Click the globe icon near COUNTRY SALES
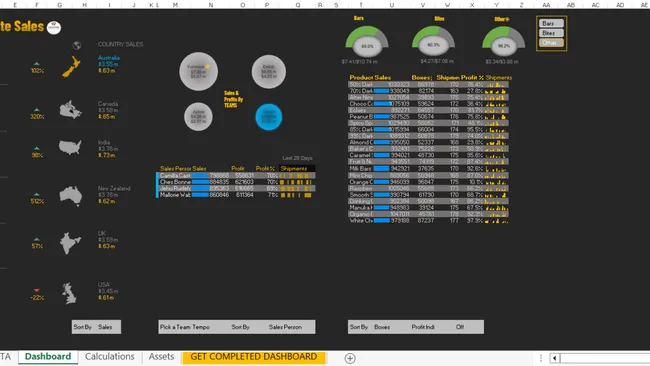 (77, 45)
